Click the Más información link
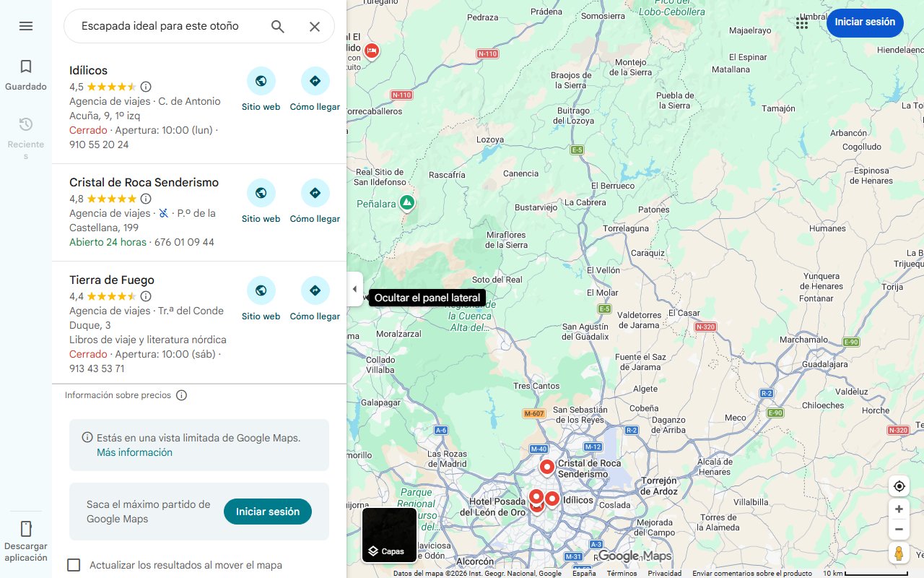The height and width of the screenshot is (578, 924). point(134,452)
